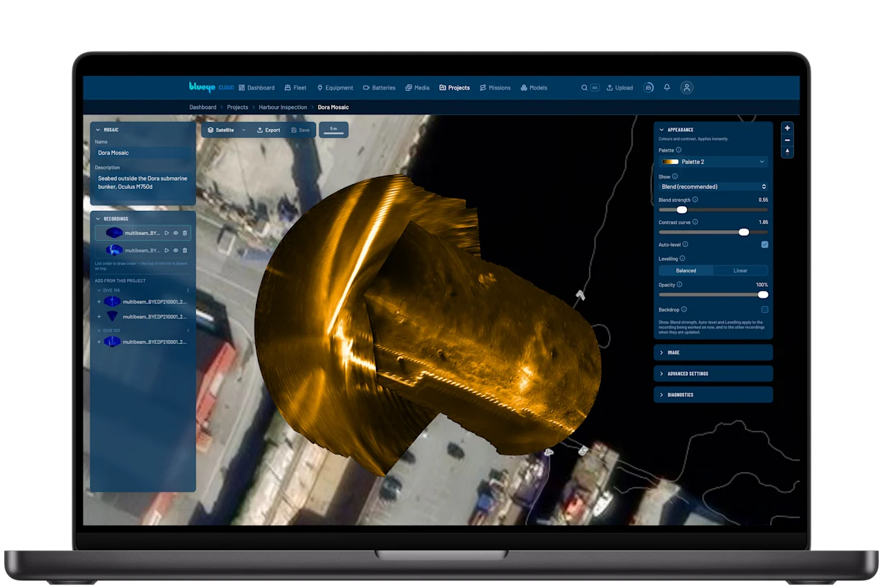883x588 pixels.
Task: Play the highlighted multibeam recording
Action: coord(167,233)
